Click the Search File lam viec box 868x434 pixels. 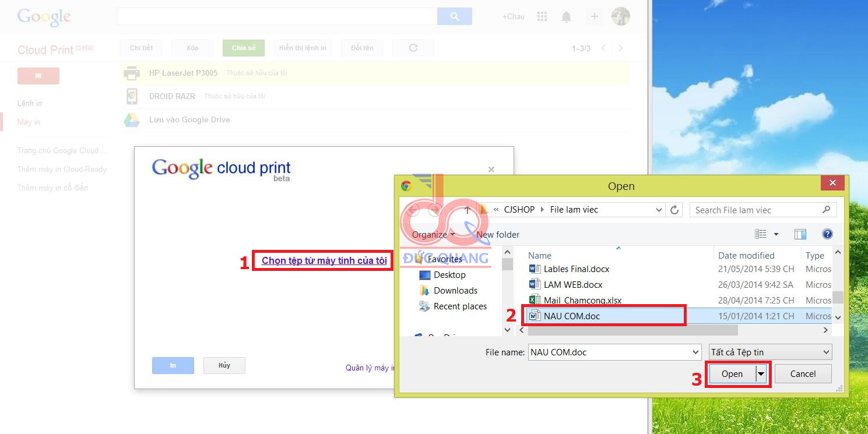[x=763, y=210]
